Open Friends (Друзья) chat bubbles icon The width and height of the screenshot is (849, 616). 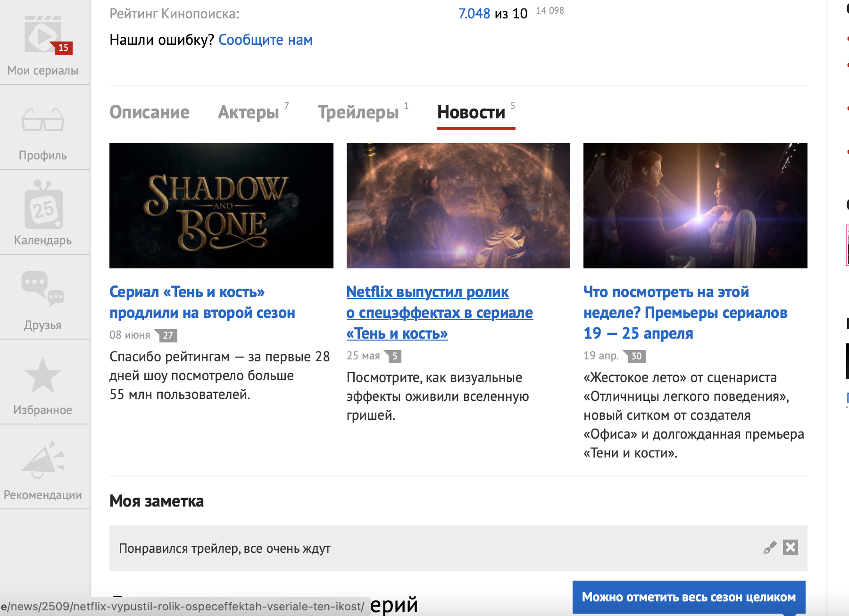42,288
